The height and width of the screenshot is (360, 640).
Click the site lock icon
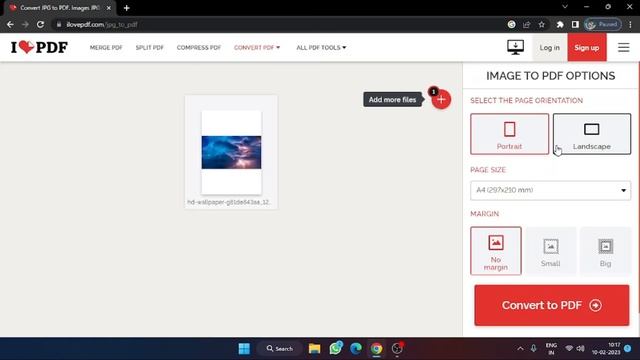(59, 24)
